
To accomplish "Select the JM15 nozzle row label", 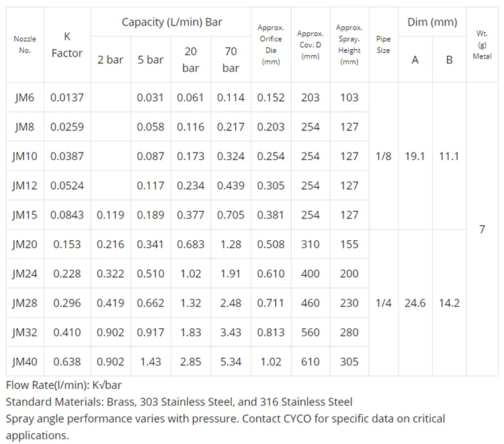I will [x=24, y=215].
